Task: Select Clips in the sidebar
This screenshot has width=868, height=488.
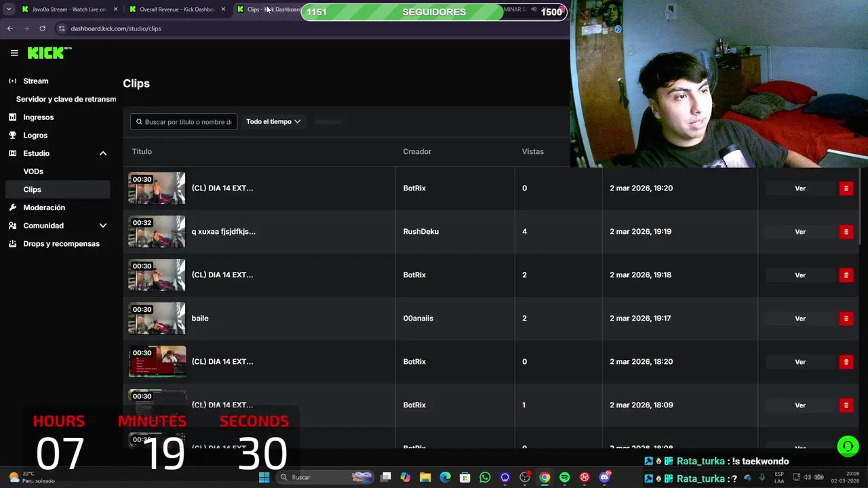Action: [x=58, y=189]
